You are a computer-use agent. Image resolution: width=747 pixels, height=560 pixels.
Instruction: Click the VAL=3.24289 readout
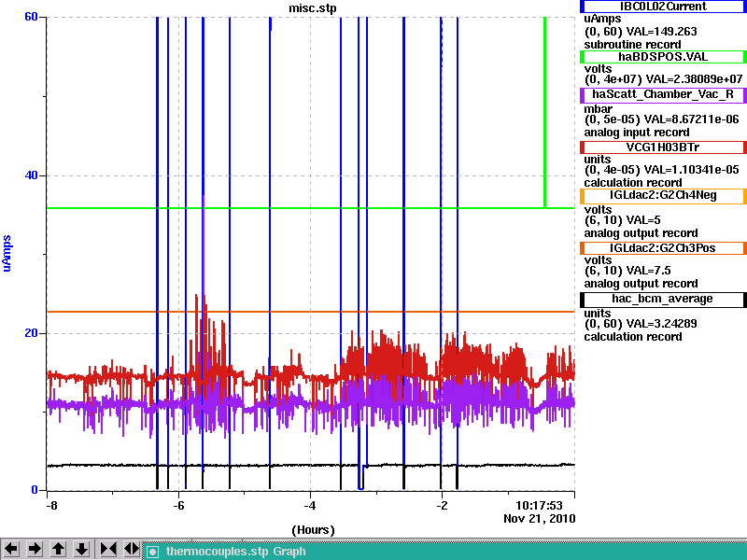pyautogui.click(x=661, y=324)
